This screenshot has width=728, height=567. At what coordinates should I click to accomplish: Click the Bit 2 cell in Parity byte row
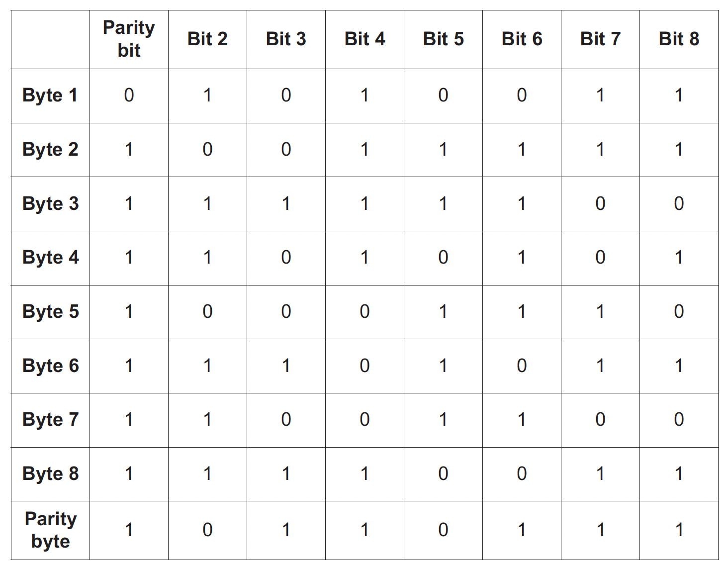point(207,530)
